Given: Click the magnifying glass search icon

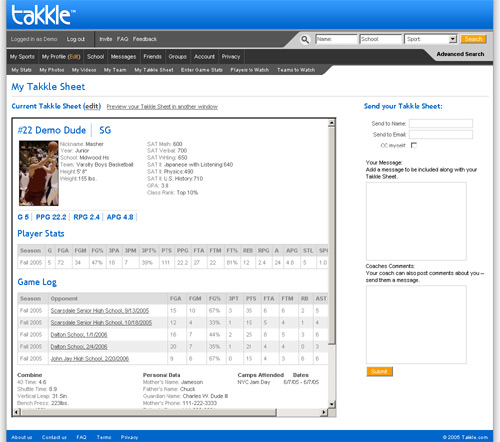Looking at the screenshot, I should point(305,39).
